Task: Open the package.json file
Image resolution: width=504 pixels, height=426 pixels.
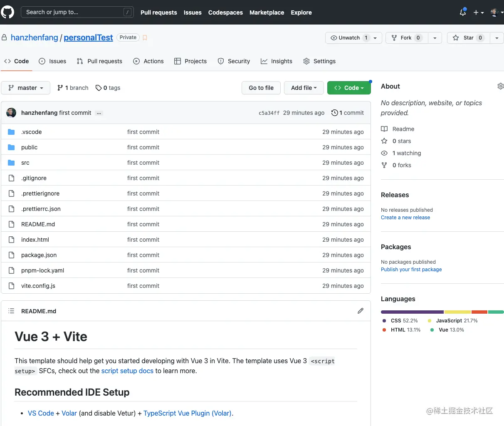Action: tap(39, 255)
